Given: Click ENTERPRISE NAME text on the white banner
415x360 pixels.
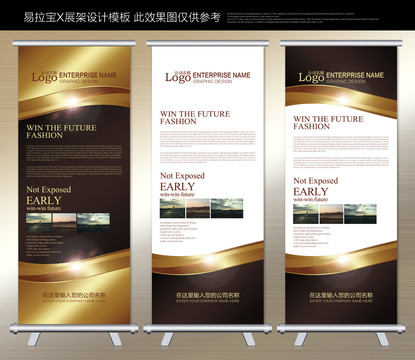Looking at the screenshot, I should [x=221, y=75].
